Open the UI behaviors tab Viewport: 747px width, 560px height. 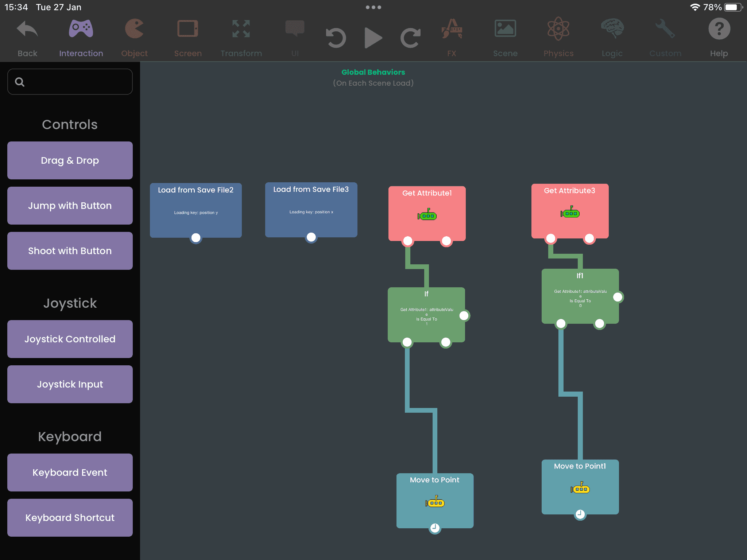point(295,37)
